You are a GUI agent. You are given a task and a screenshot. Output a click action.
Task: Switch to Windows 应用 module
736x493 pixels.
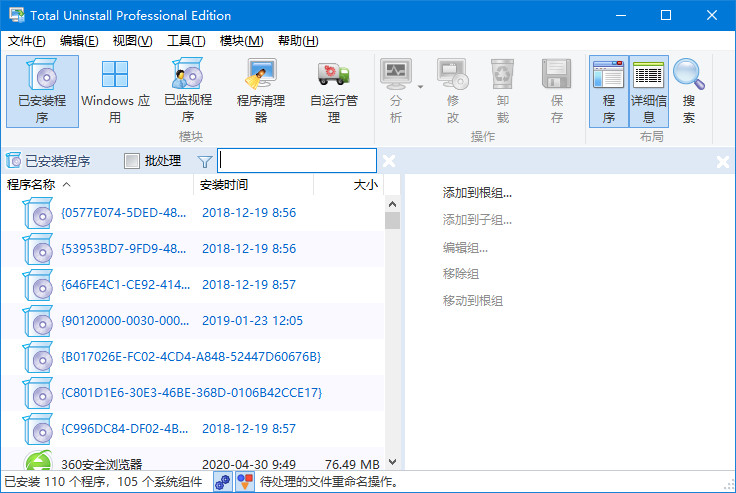click(x=115, y=92)
